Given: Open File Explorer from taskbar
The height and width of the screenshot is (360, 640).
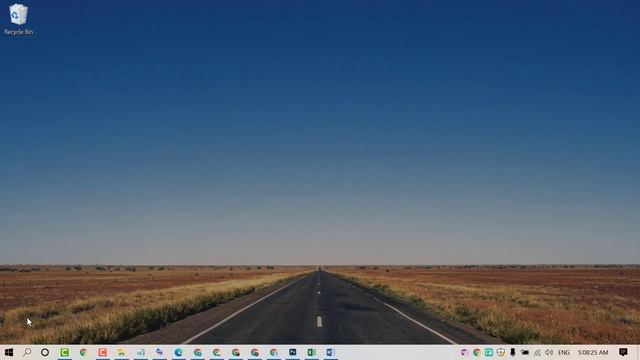Looking at the screenshot, I should 121,352.
